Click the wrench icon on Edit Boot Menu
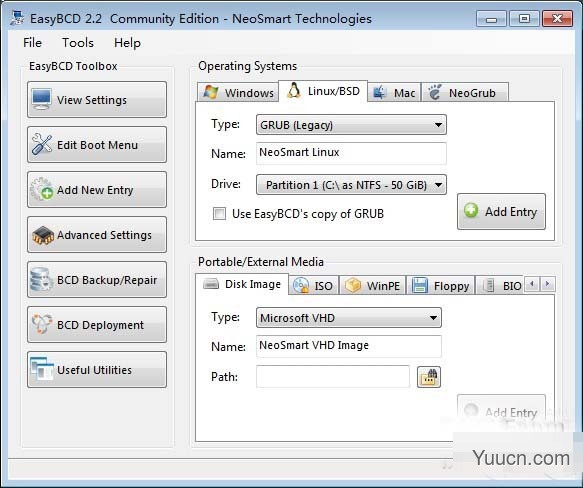 pyautogui.click(x=42, y=144)
